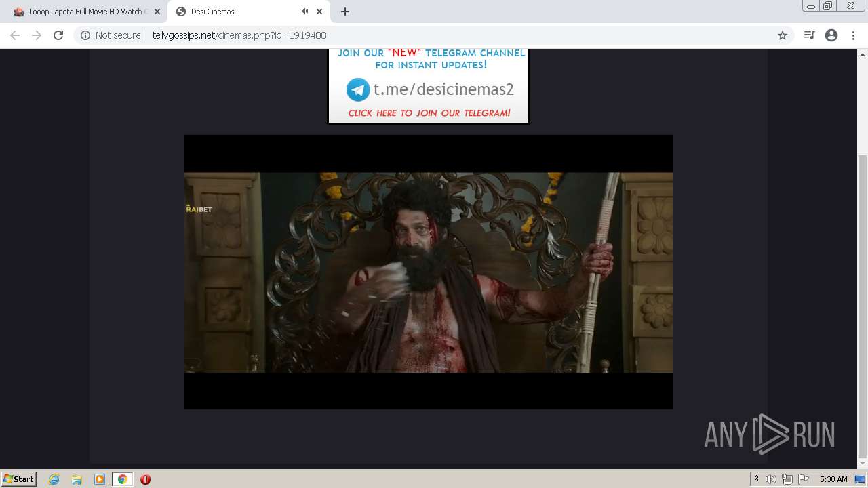Open the Action Center flag icon
The image size is (868, 488).
pos(804,479)
